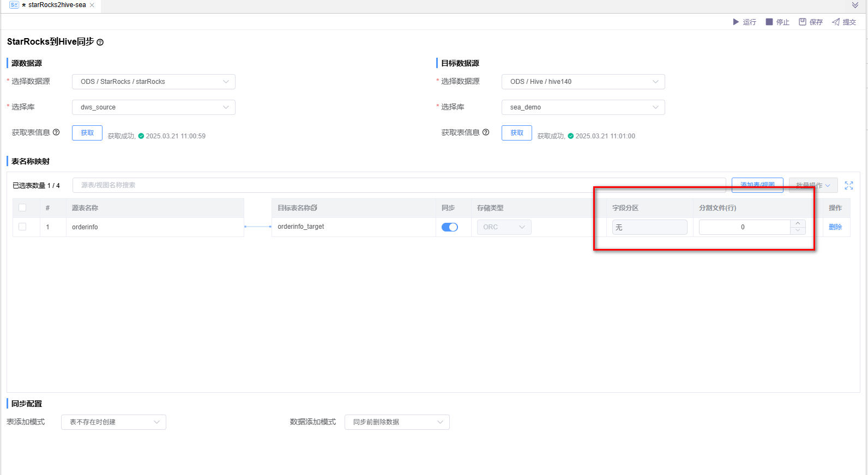Open target database dropdown sea_demo
This screenshot has height=475, width=868.
tap(583, 107)
